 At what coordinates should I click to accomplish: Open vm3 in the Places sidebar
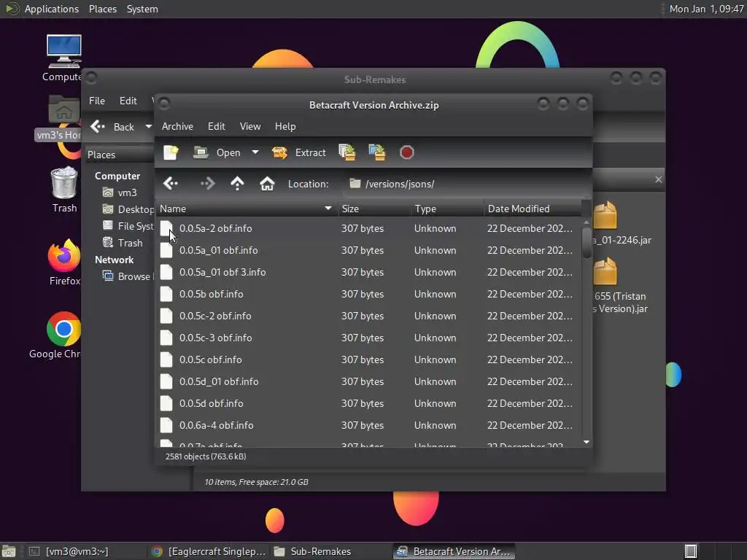[x=121, y=192]
